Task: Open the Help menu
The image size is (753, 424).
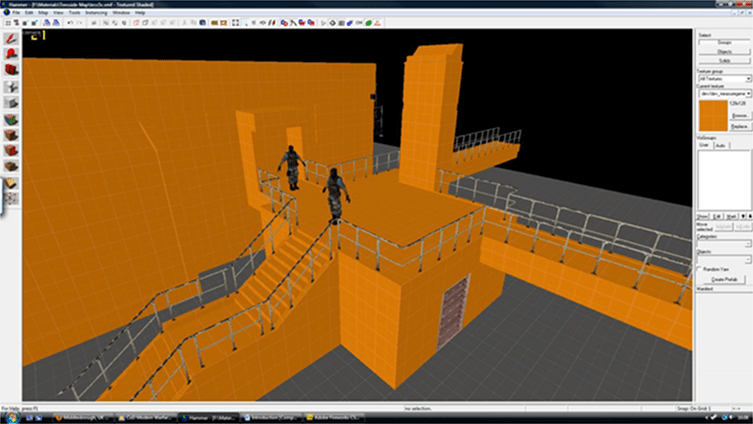Action: [140, 12]
